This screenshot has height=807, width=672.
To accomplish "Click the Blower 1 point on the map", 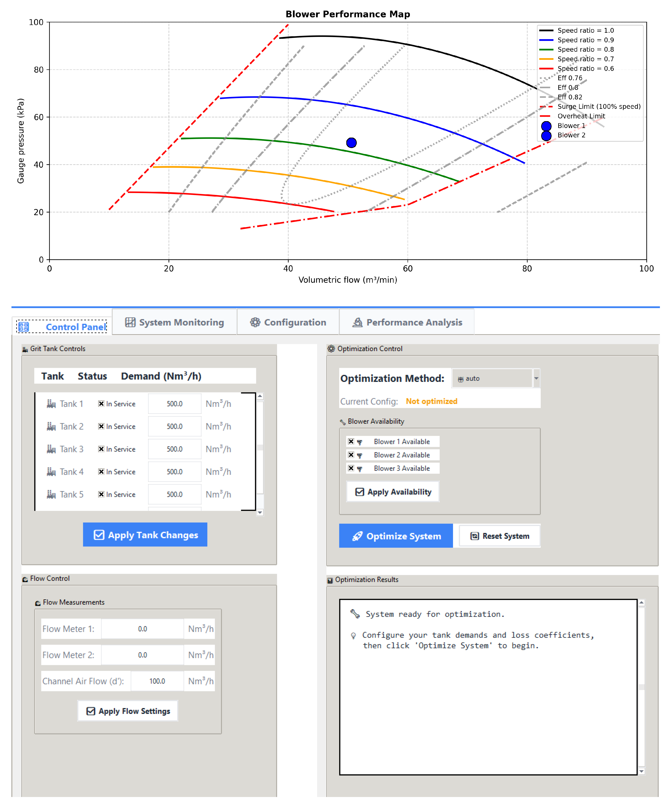I will [x=351, y=143].
